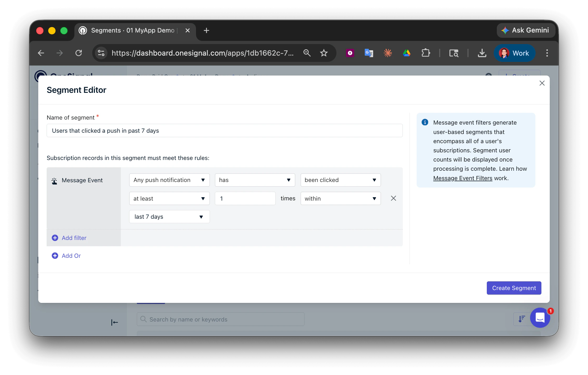The image size is (588, 375).
Task: Start a Google Lens screen search
Action: (x=454, y=53)
